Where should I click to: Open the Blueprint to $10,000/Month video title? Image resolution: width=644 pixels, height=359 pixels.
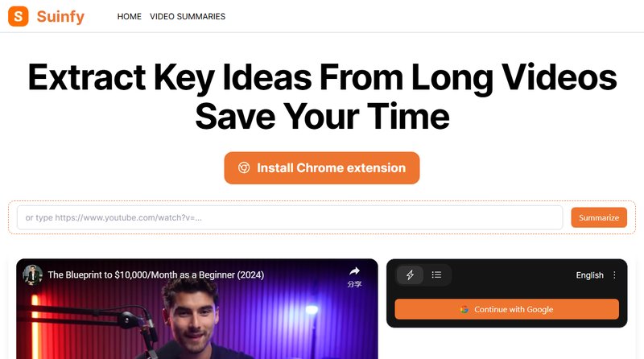click(x=155, y=274)
